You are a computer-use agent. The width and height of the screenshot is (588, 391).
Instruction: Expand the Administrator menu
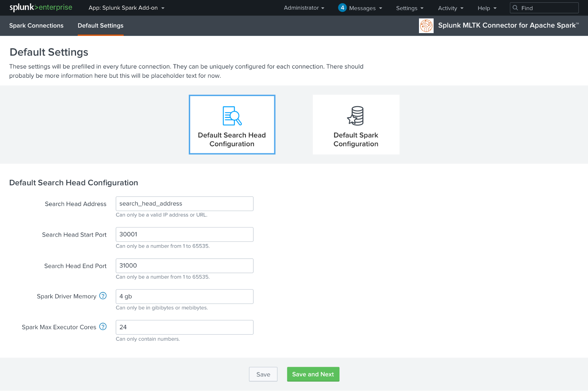point(304,8)
